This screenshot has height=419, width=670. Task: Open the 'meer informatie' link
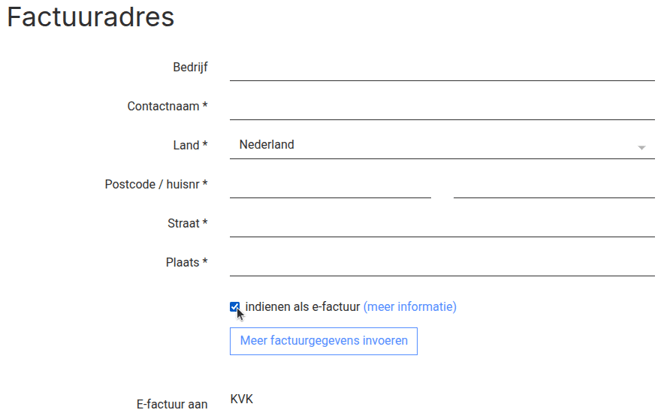410,307
